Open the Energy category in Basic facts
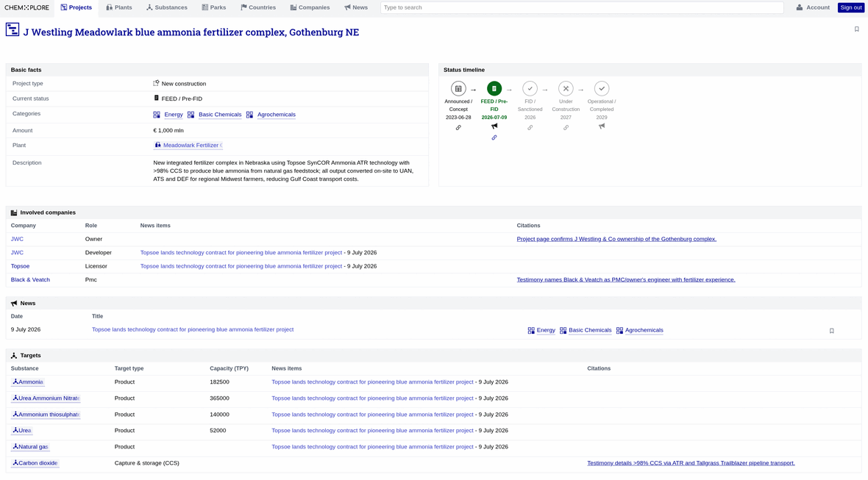This screenshot has width=868, height=480. [x=174, y=115]
